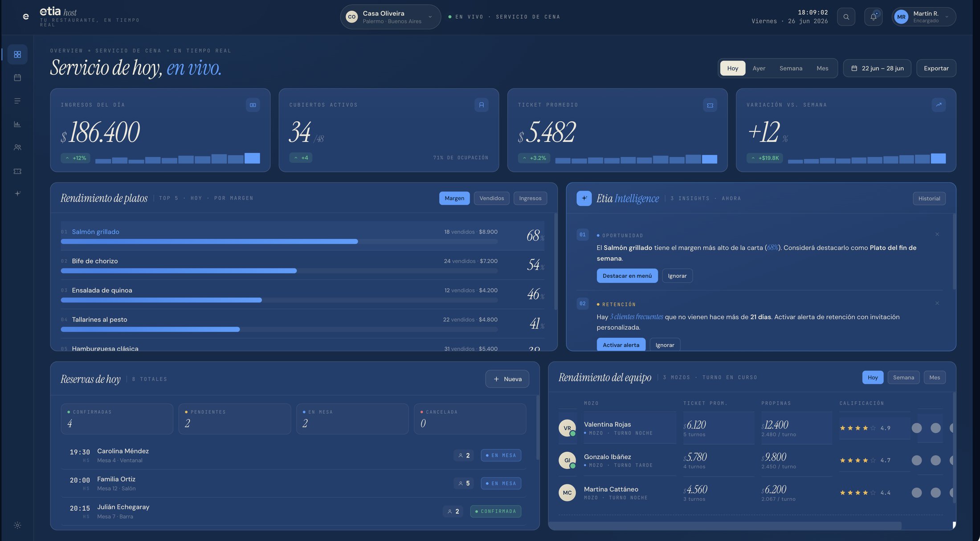Show team performance for Semana
Screen dimensions: 980x541
903,378
